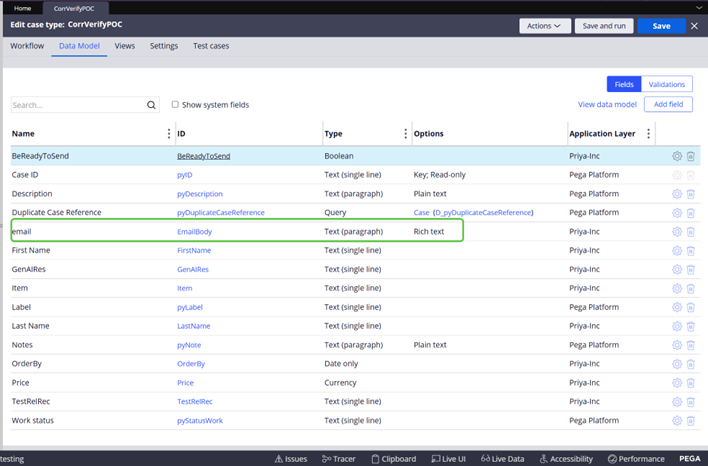Select the Fields toggle button
This screenshot has height=466, width=708.
[623, 85]
